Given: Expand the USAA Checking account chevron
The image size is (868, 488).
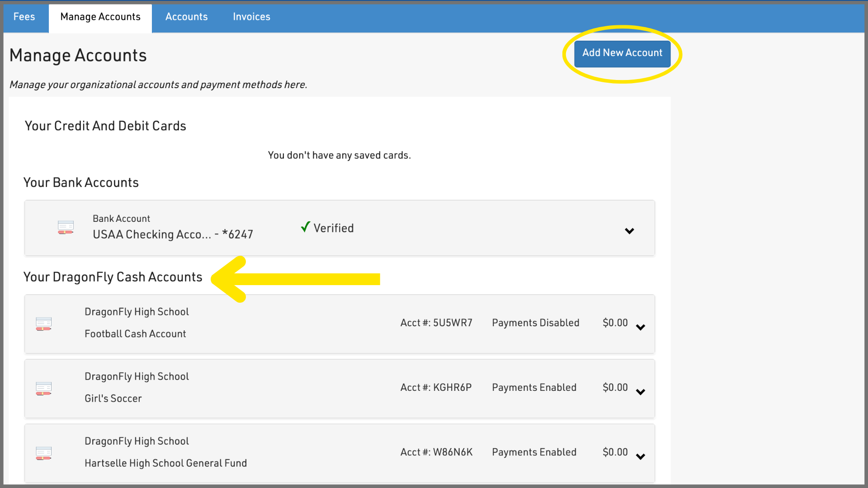Looking at the screenshot, I should [x=629, y=231].
